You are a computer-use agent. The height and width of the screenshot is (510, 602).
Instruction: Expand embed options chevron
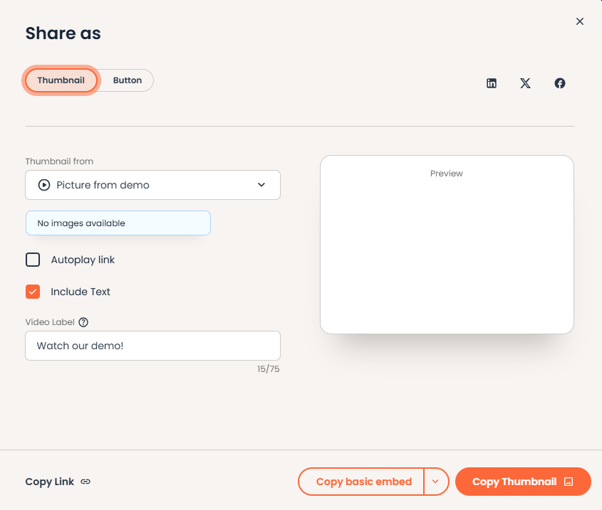[436, 482]
